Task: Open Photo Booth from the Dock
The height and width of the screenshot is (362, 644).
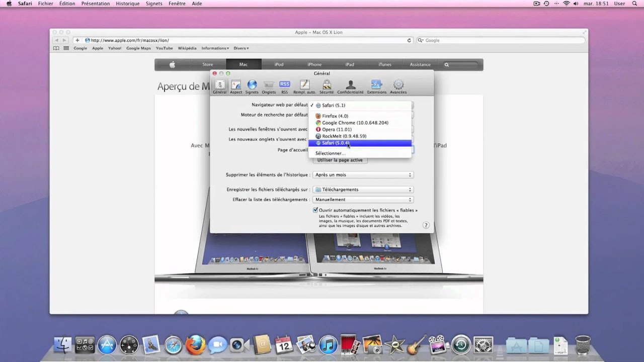Action: (350, 345)
